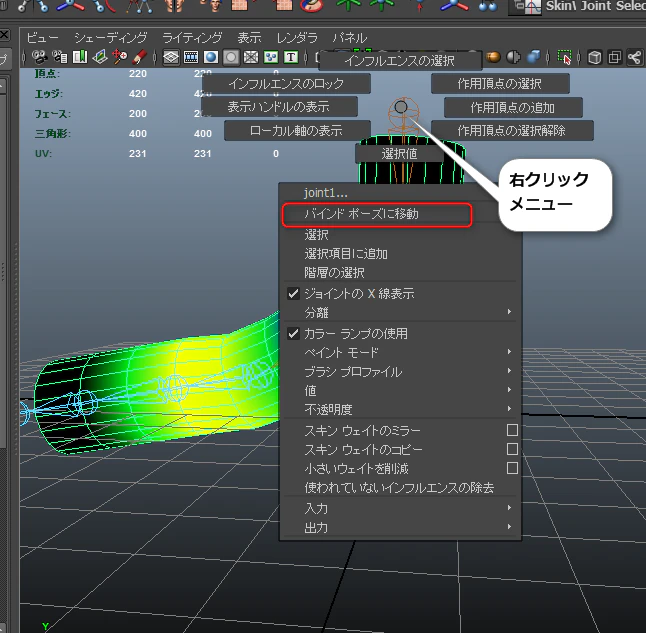Screen dimensions: 646x633
Task: Open the レンダラ menu
Action: click(x=297, y=38)
